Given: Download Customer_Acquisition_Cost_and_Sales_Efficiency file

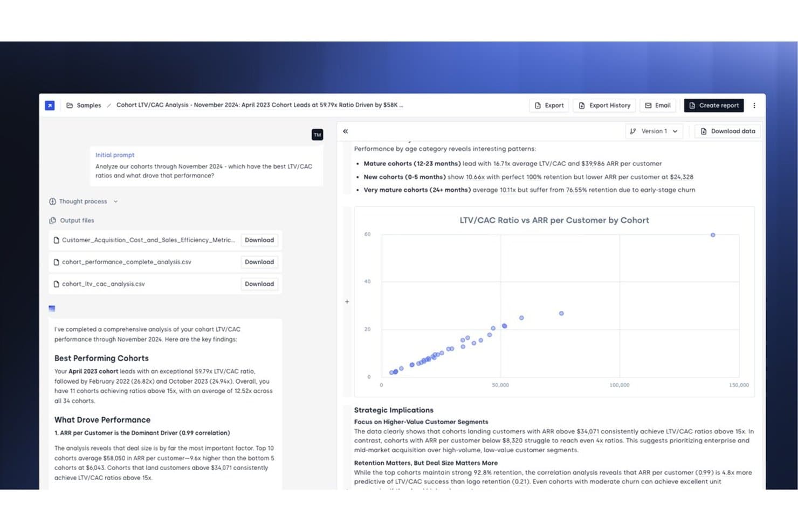Looking at the screenshot, I should (x=259, y=240).
